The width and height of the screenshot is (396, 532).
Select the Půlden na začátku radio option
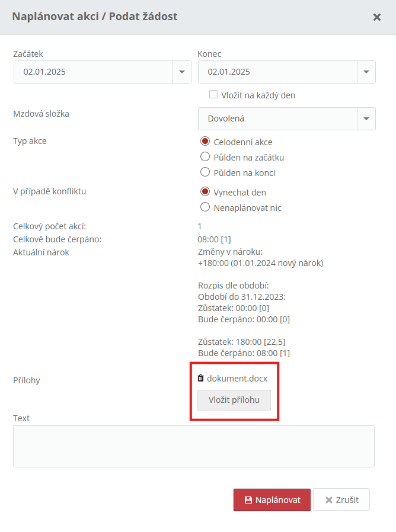tap(205, 157)
